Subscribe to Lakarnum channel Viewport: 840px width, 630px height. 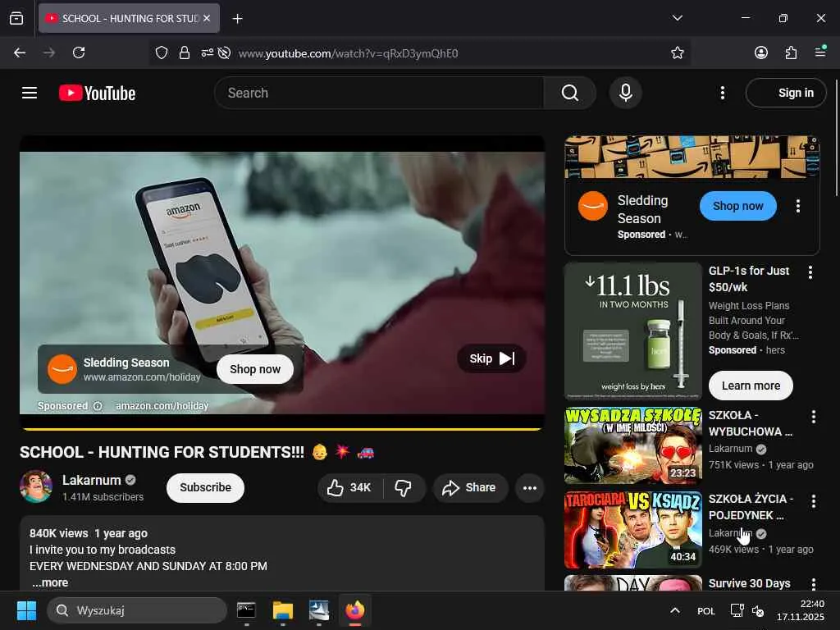pyautogui.click(x=205, y=487)
